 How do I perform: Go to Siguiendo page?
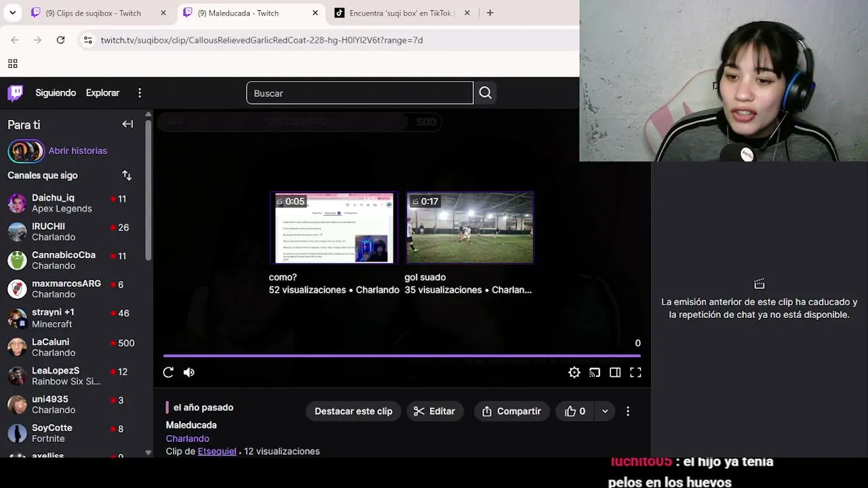click(x=56, y=93)
